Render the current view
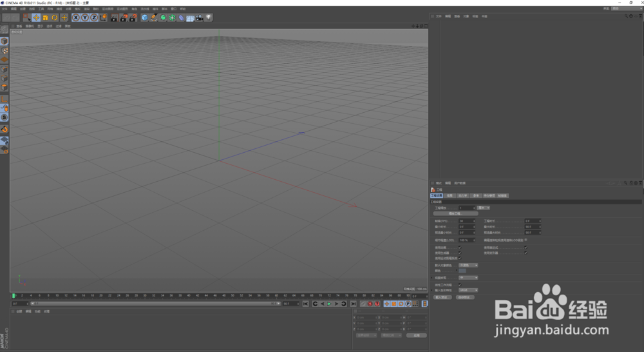The width and height of the screenshot is (644, 352). point(114,17)
